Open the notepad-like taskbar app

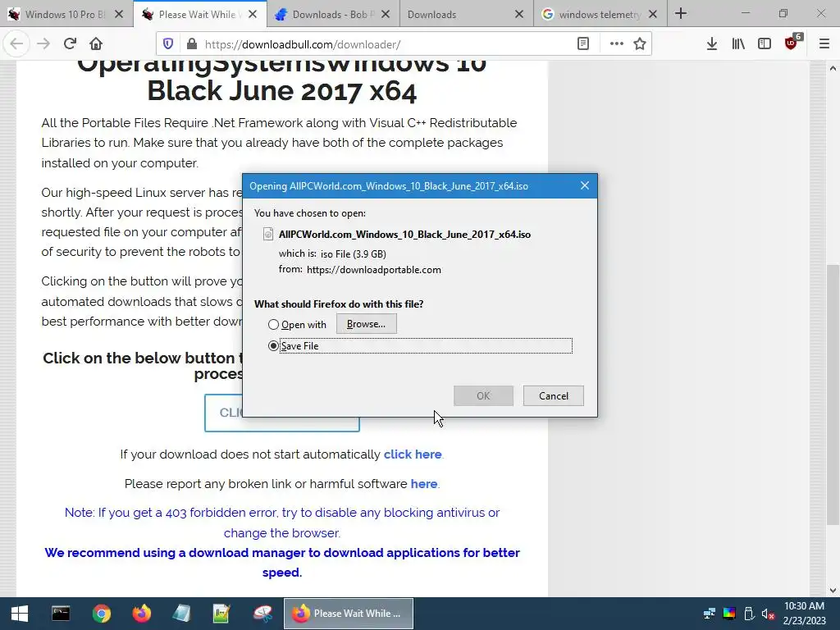181,614
